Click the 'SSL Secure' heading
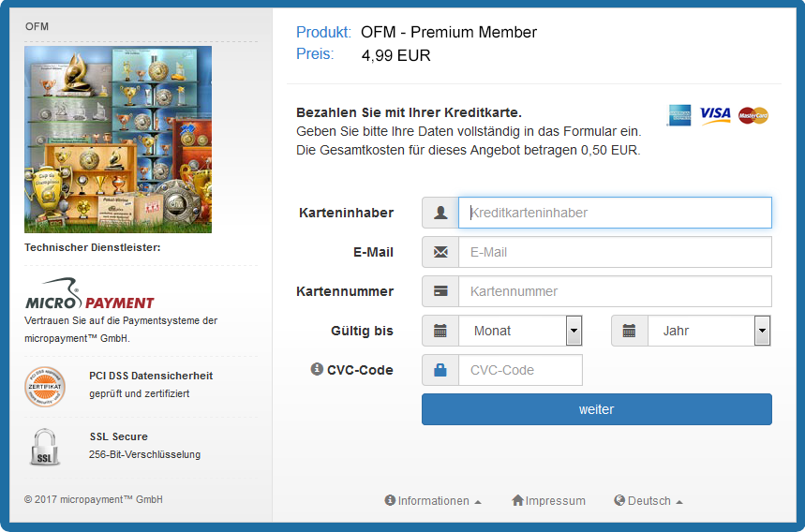 pos(119,436)
